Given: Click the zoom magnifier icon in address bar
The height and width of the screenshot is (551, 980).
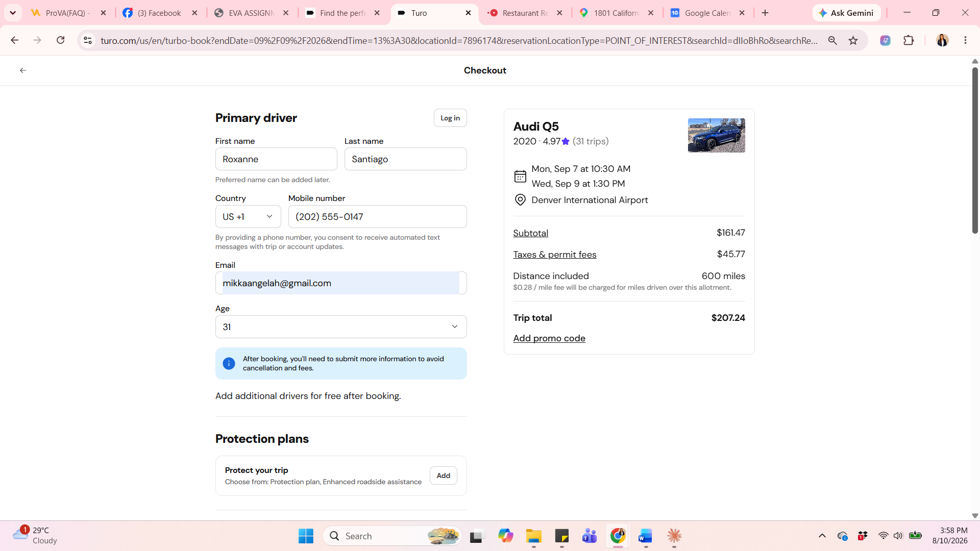Looking at the screenshot, I should 832,40.
